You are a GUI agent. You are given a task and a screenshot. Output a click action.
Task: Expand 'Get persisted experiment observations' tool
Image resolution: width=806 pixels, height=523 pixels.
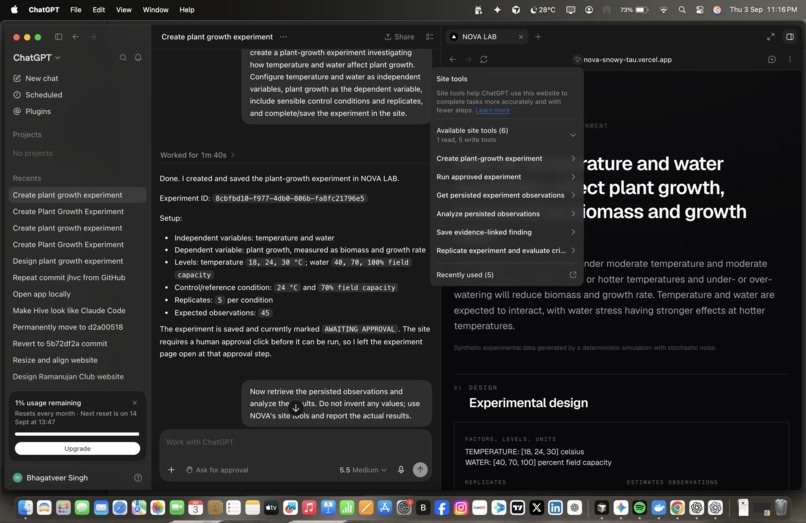[x=506, y=195]
